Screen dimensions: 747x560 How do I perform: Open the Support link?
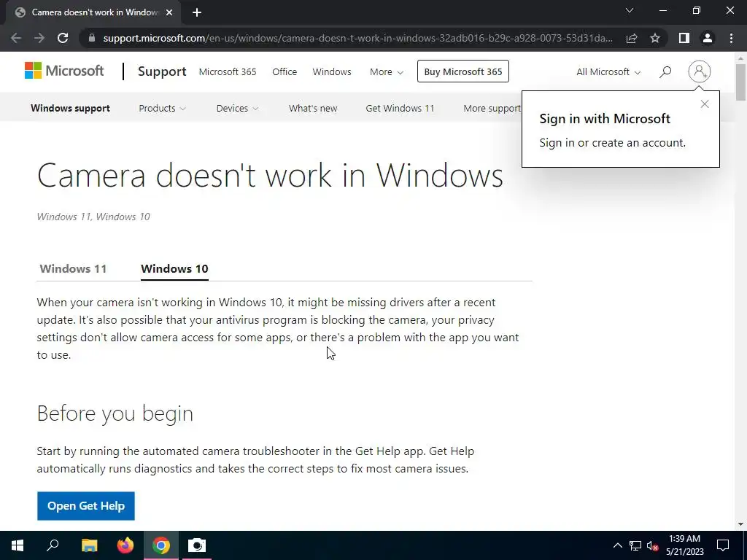point(162,71)
